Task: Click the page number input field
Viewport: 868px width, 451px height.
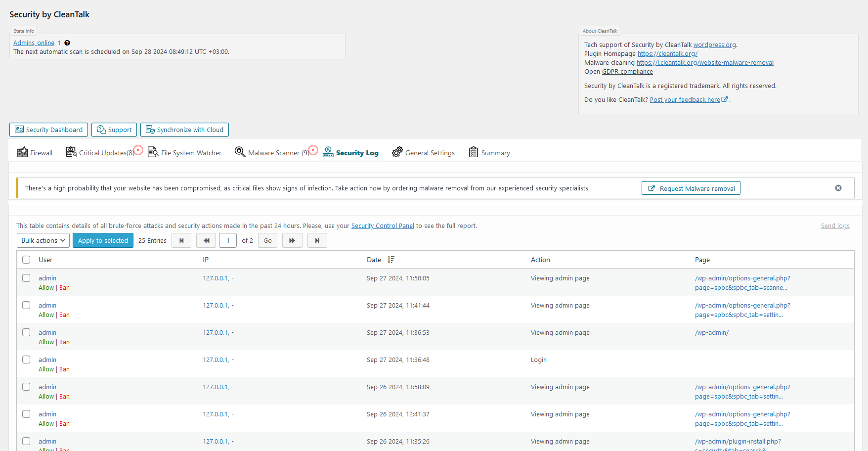Action: pos(228,241)
